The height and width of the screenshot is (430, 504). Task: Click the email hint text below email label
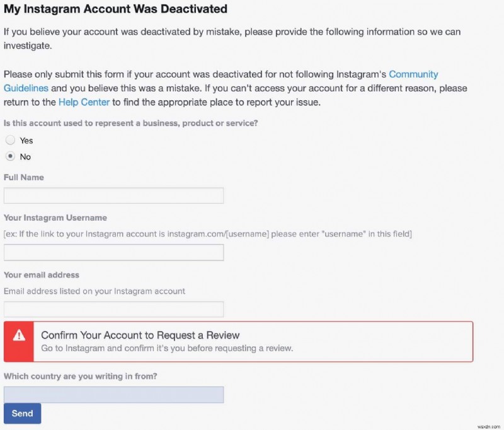94,291
